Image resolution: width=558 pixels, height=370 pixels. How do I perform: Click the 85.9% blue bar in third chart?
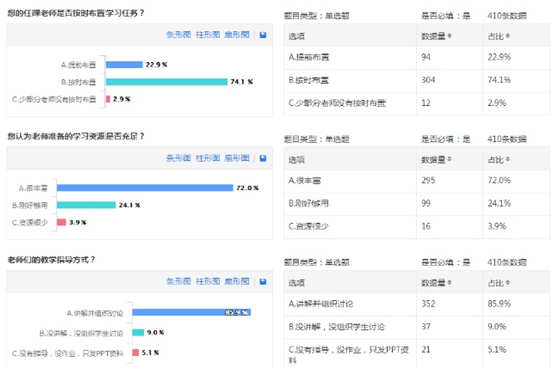191,312
